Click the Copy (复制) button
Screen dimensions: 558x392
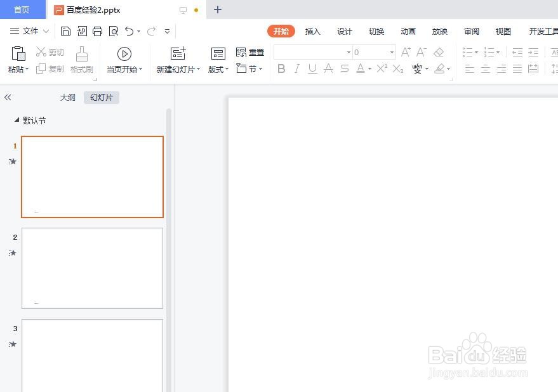(50, 69)
